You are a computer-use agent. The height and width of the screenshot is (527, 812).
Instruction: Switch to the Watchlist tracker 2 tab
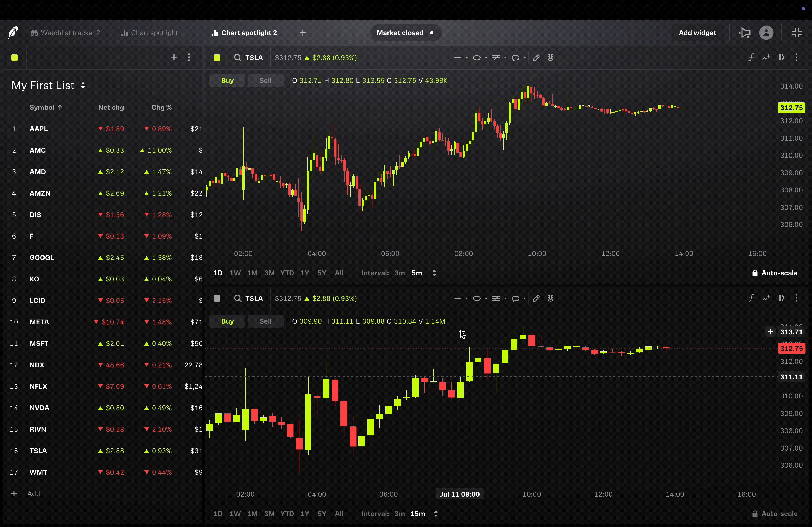click(x=66, y=33)
